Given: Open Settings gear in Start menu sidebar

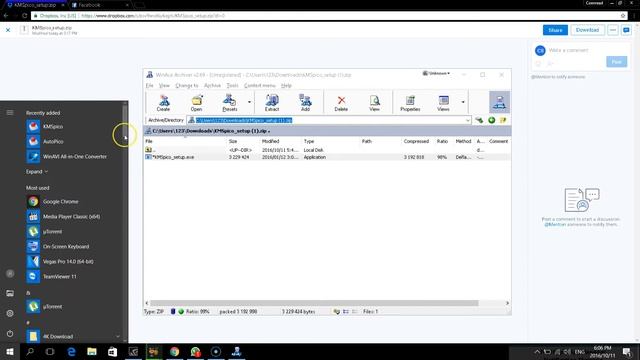Looking at the screenshot, I should click(x=10, y=313).
